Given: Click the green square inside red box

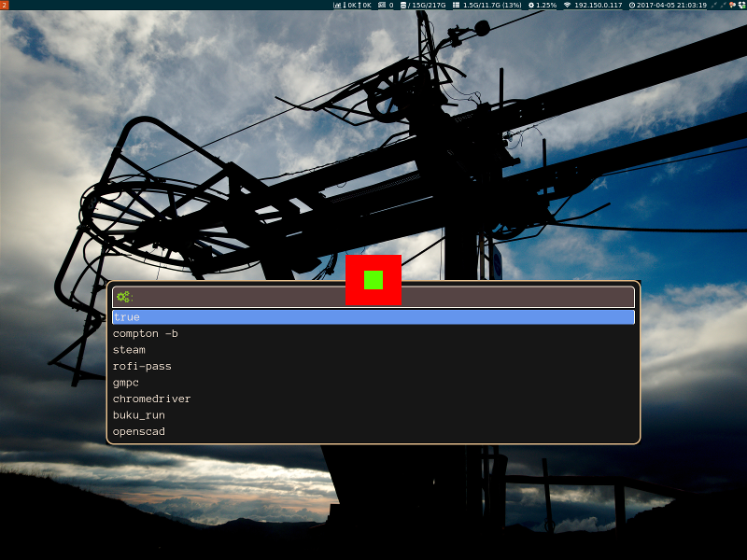Looking at the screenshot, I should (373, 280).
